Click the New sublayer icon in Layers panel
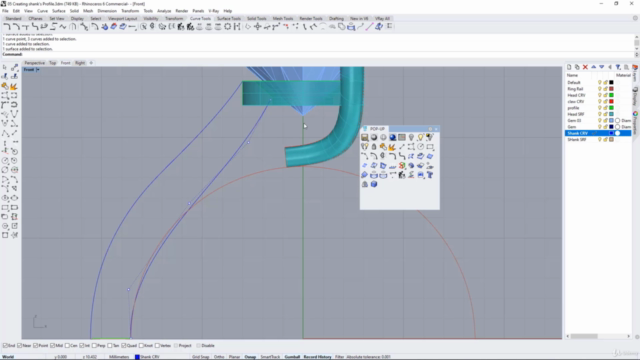The width and height of the screenshot is (640, 360). click(x=577, y=67)
